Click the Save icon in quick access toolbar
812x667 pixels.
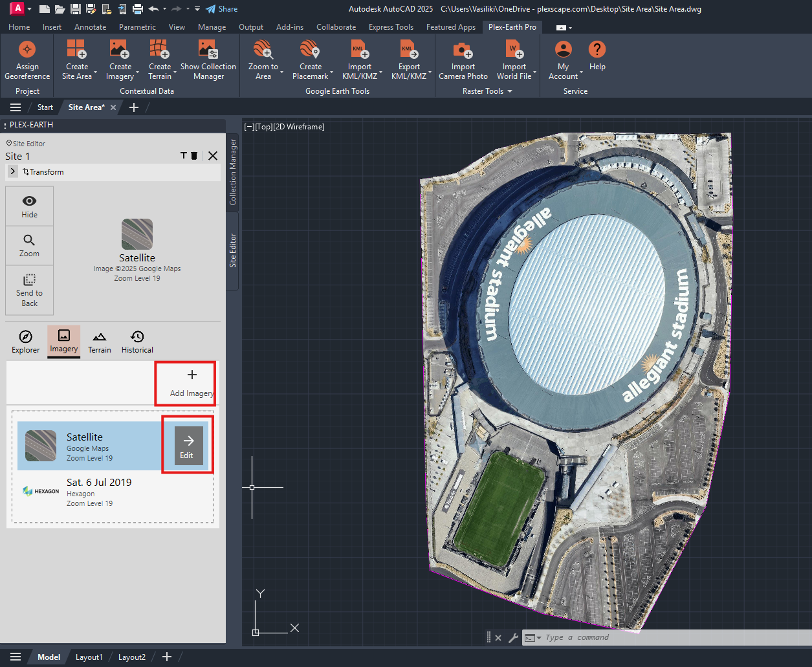76,9
